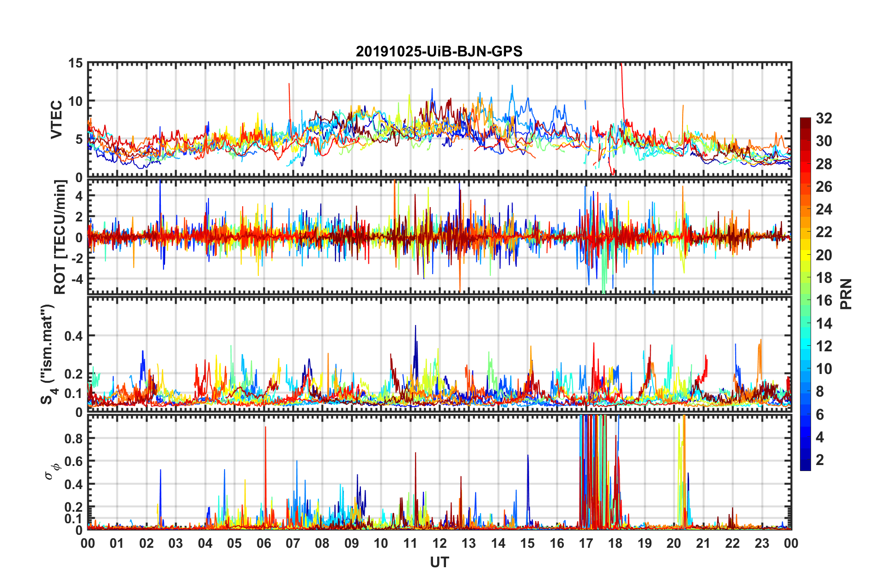Viewport: 879px width, 588px height.
Task: Click VTEC axis tick 15
Action: click(75, 63)
